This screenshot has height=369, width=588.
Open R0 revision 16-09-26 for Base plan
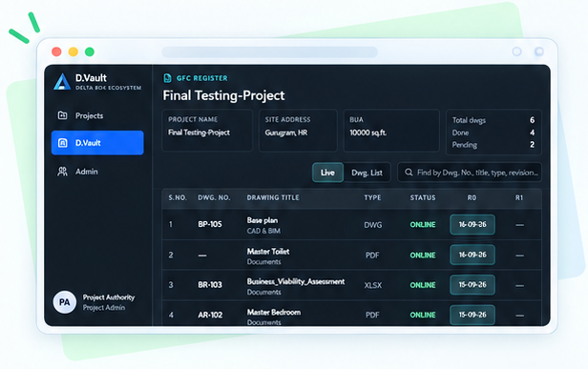[472, 224]
